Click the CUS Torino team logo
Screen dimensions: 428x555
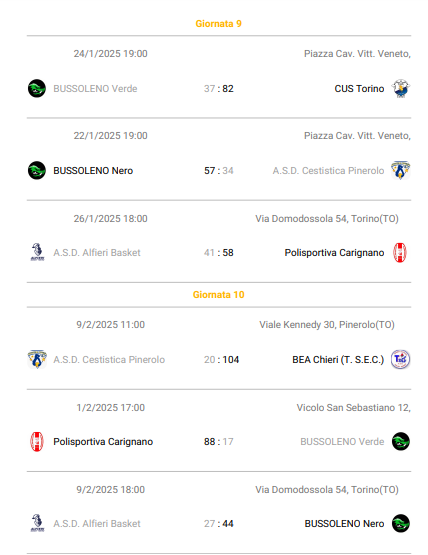pos(400,88)
